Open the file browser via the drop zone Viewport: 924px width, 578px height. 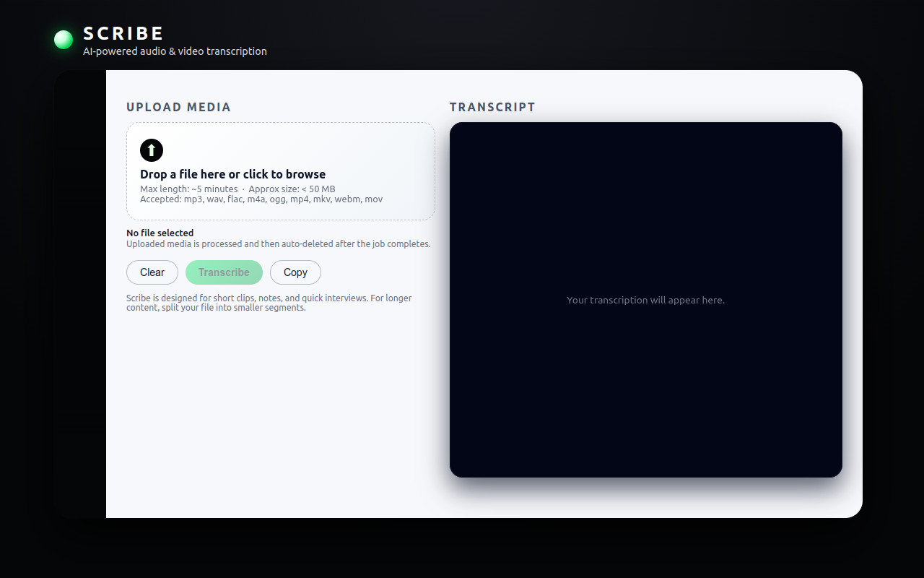pyautogui.click(x=280, y=171)
